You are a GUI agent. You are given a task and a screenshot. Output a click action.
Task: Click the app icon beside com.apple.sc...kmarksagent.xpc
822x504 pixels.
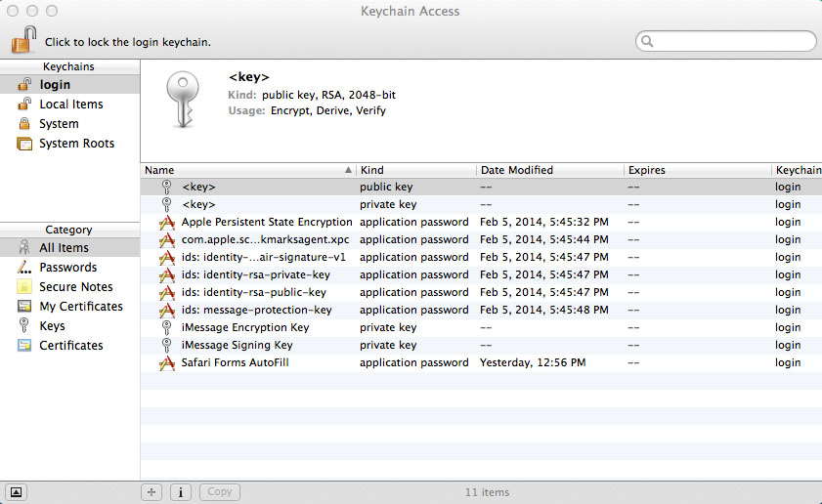(x=167, y=240)
